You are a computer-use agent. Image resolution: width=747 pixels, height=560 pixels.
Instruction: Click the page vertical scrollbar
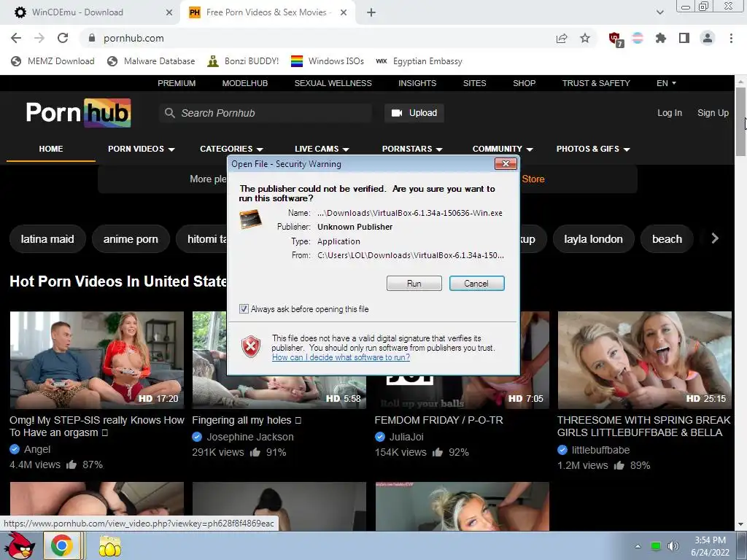[740, 122]
